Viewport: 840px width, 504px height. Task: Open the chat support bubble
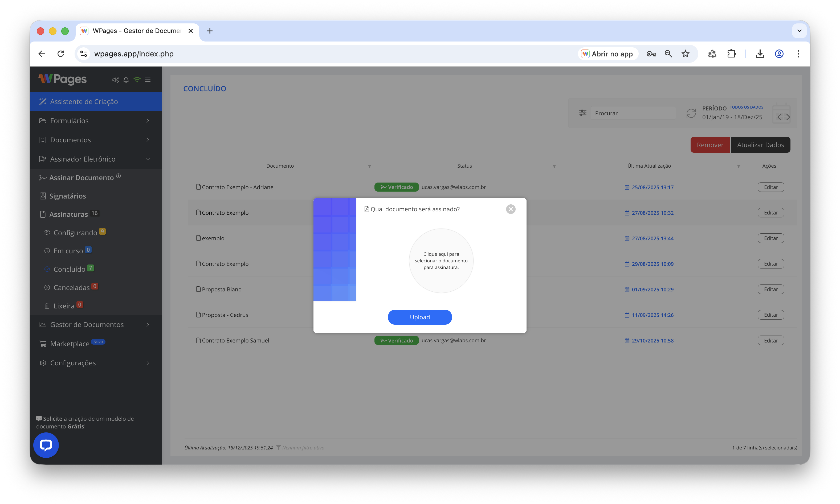coord(46,445)
